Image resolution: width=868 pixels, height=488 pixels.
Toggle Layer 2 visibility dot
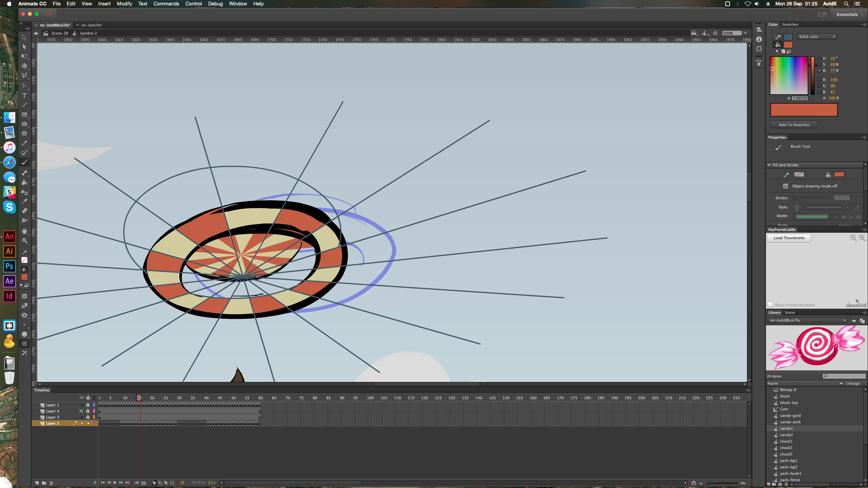[82, 423]
